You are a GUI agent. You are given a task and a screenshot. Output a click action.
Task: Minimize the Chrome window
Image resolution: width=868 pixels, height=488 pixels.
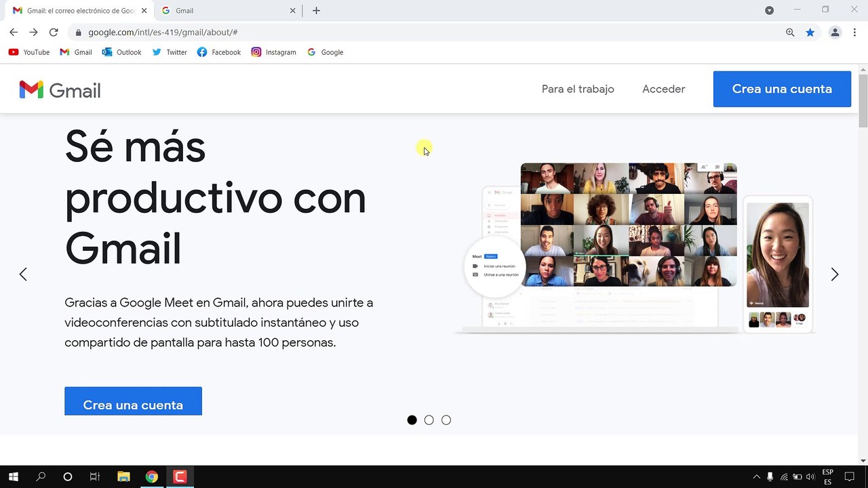click(x=797, y=9)
